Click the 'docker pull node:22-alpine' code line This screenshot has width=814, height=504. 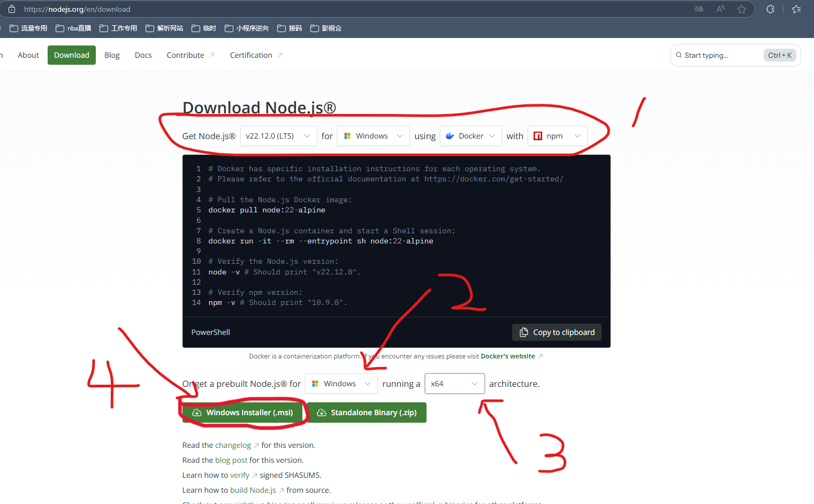(267, 210)
